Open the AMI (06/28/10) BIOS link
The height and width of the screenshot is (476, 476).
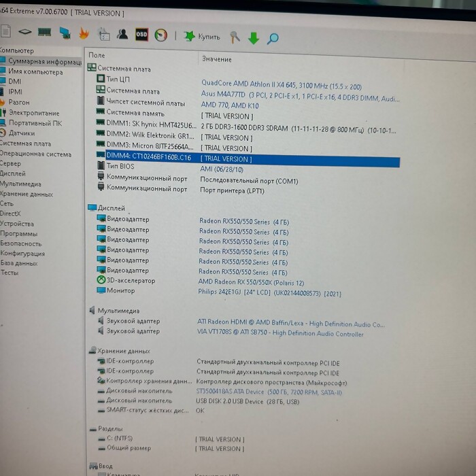point(222,169)
